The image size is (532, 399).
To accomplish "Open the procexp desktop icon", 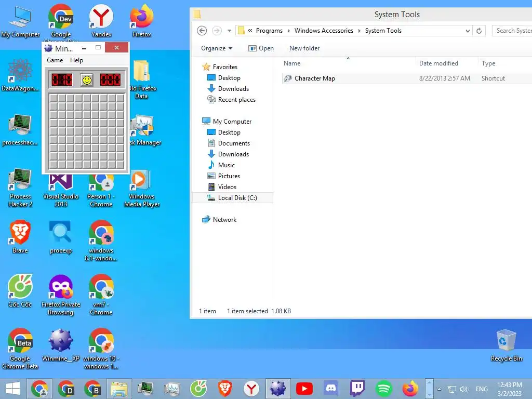I will pos(61,237).
